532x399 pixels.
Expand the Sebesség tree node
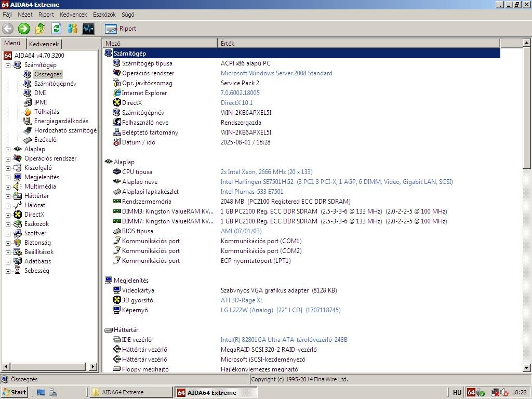8,271
